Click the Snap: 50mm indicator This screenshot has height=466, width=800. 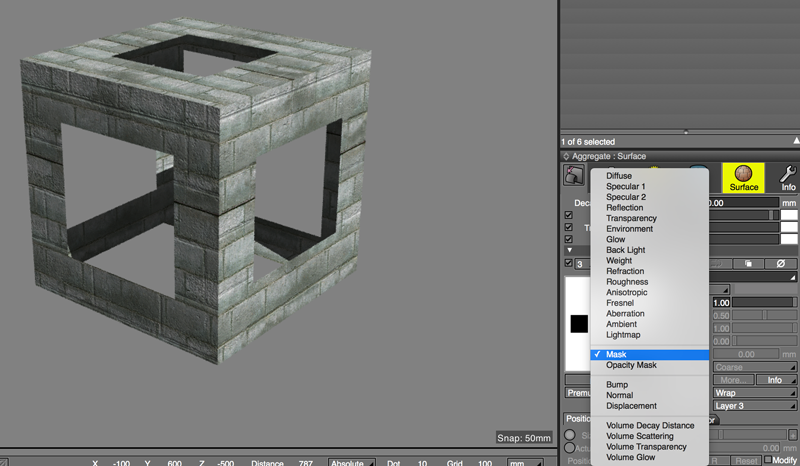click(x=524, y=438)
